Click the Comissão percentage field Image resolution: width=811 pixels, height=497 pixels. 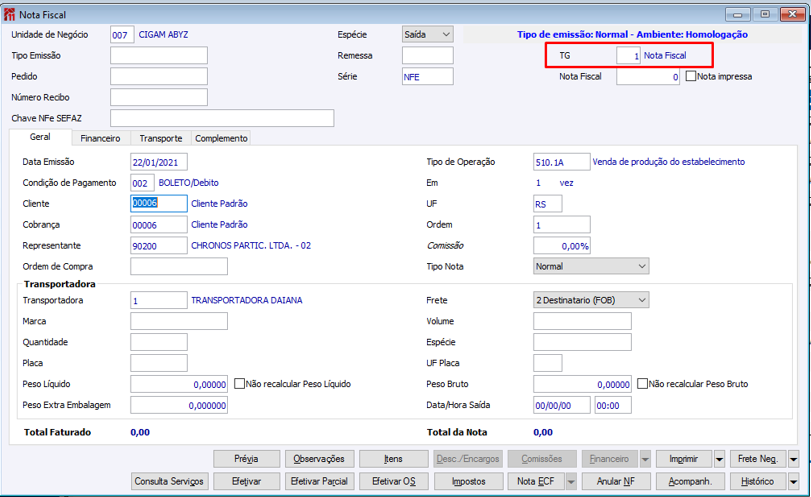click(x=562, y=246)
